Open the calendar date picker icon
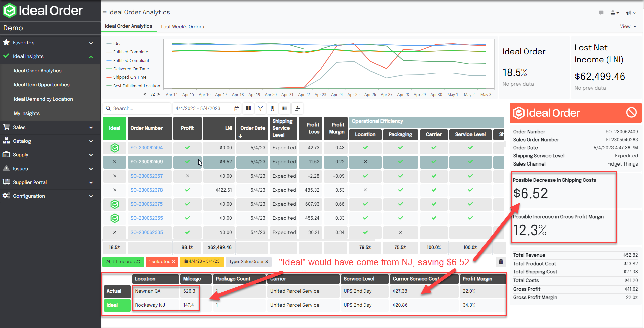 [237, 109]
